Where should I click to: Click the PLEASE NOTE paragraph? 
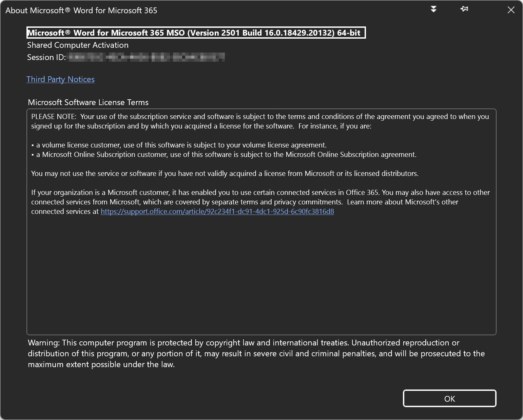click(x=260, y=121)
